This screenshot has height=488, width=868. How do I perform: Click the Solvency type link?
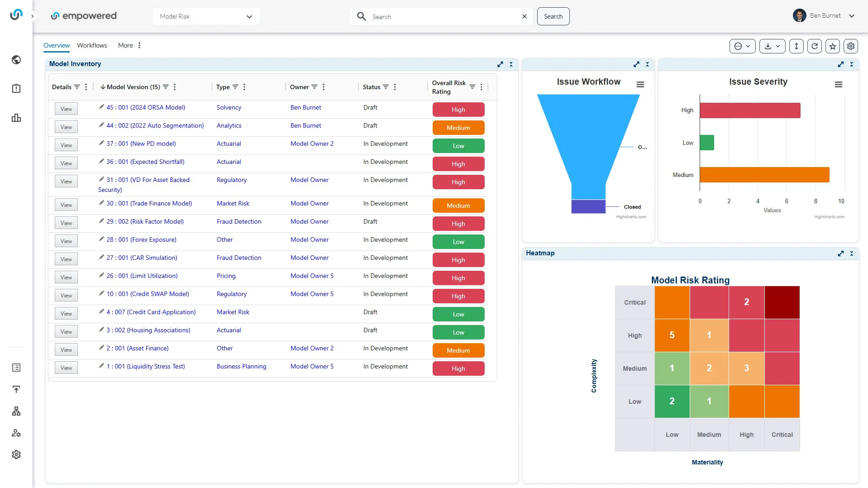[229, 107]
